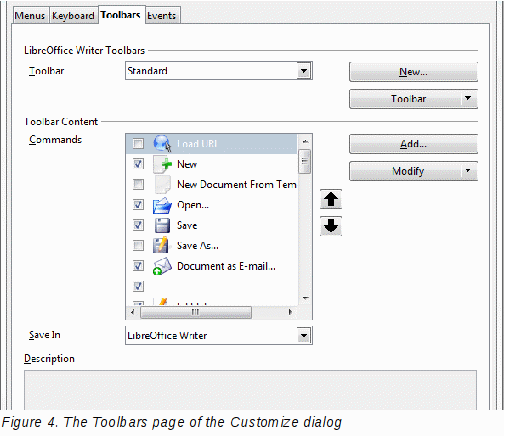Viewport: 505px width, 436px height.
Task: Check the Save As... checkbox
Action: pos(138,246)
